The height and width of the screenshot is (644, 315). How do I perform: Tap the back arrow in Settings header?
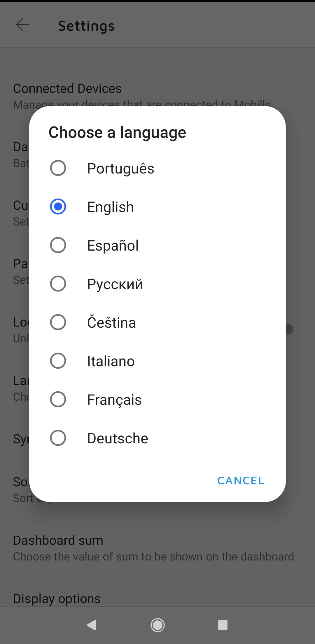22,25
